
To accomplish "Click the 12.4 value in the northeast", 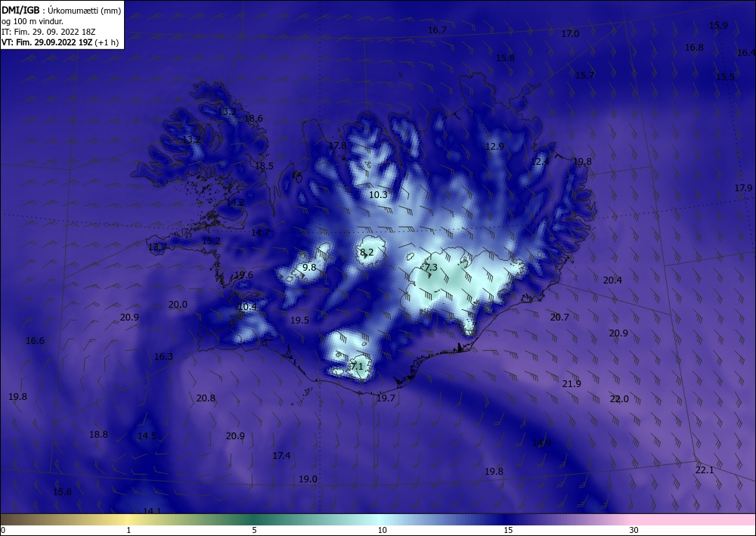I will 540,162.
